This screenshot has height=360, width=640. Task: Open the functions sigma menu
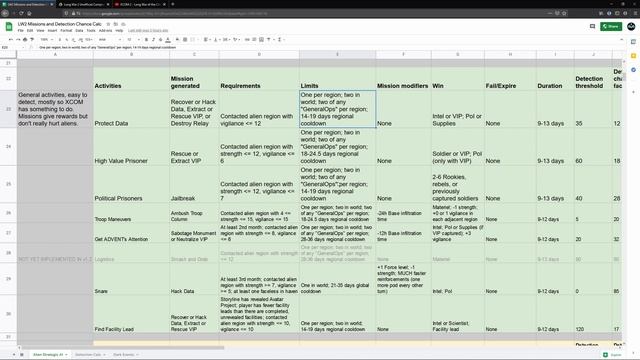point(280,40)
